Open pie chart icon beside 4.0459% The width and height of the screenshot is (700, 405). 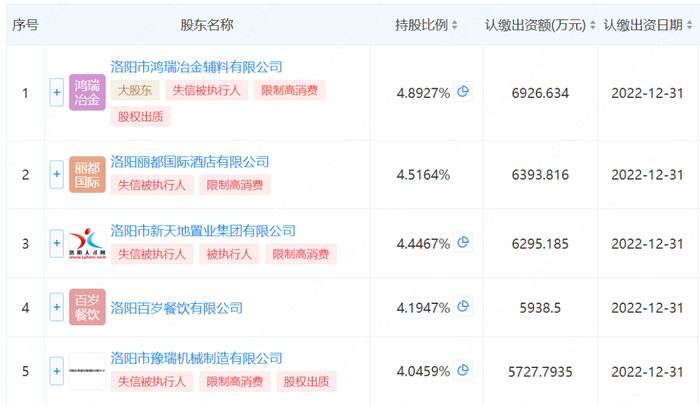pyautogui.click(x=463, y=370)
